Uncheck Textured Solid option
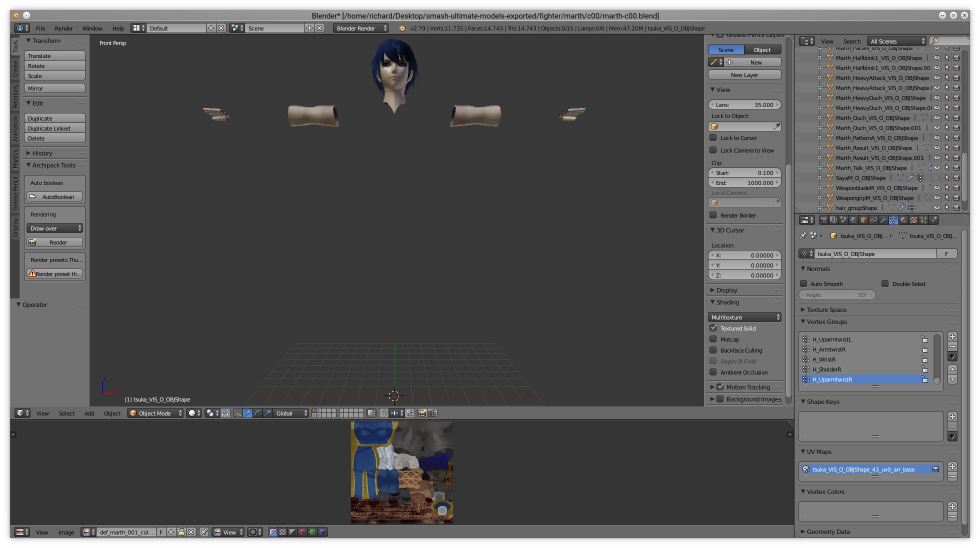The height and width of the screenshot is (548, 980). coord(713,328)
